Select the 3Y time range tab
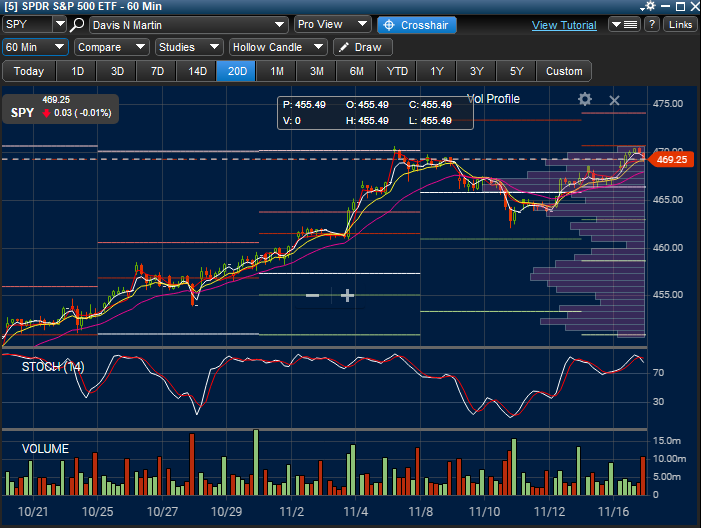This screenshot has height=528, width=701. 477,71
